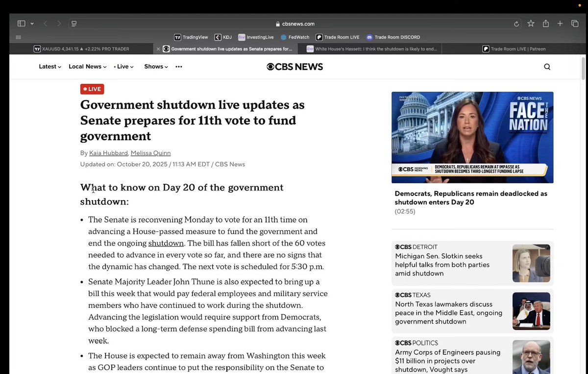Screen dimensions: 588x374
Task: Click the article headline about 11th vote
Action: tap(193, 121)
